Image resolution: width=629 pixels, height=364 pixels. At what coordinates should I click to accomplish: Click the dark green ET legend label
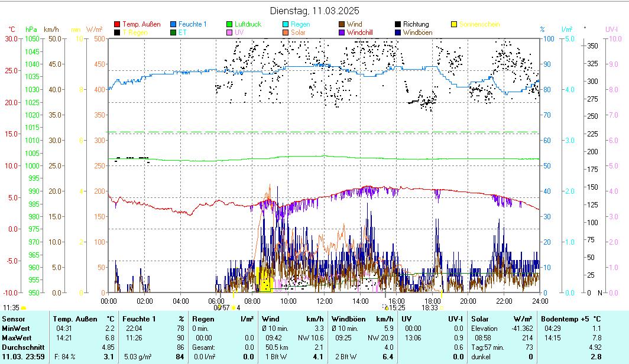(x=182, y=32)
